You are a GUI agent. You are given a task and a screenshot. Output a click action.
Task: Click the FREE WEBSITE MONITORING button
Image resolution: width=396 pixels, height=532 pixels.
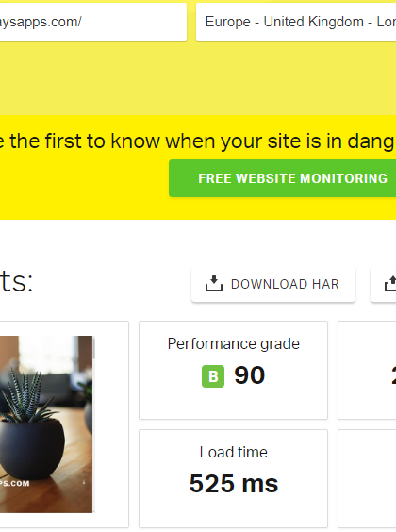coord(283,178)
